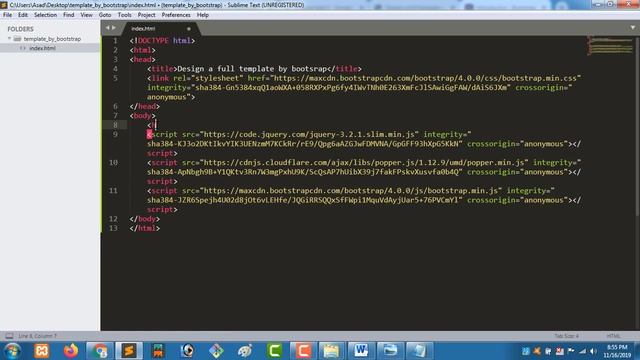This screenshot has width=640, height=360.
Task: Open Microsoft Word from the taskbar
Action: pos(361,351)
